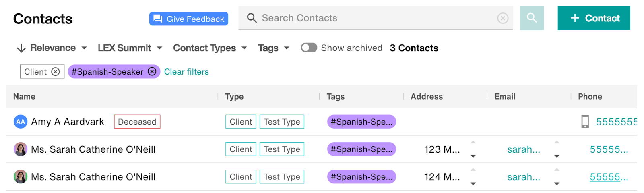
Task: Click the + Contact button
Action: pos(594,18)
